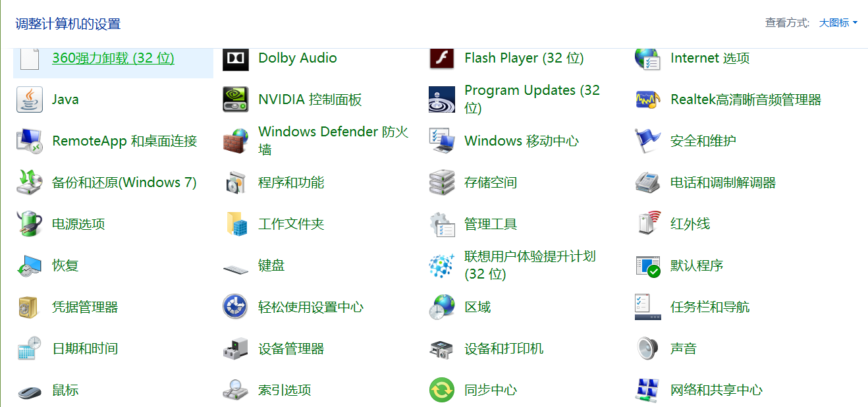Open Windows Defender 防火墙 brick wall icon

[x=235, y=141]
